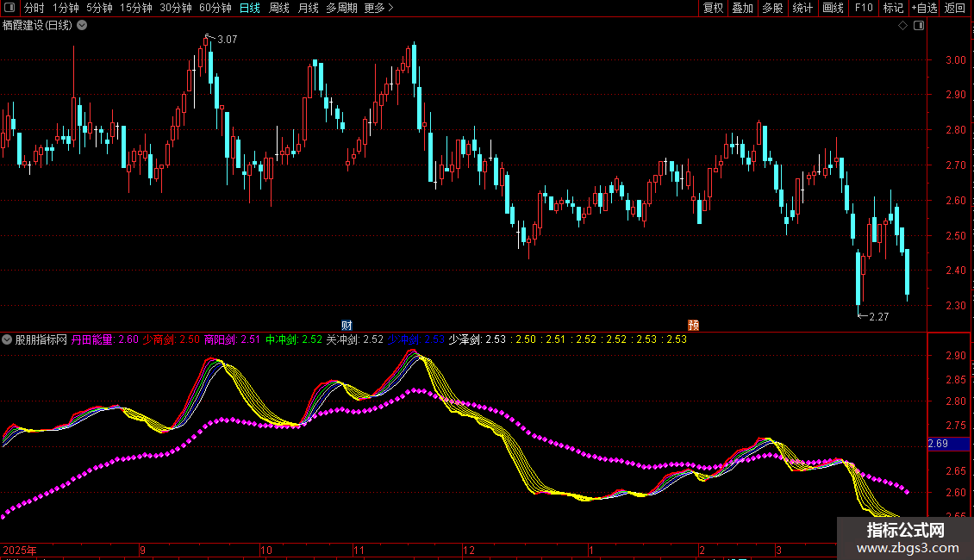Click the 2.69 price marker on axis
Image resolution: width=974 pixels, height=560 pixels.
938,444
